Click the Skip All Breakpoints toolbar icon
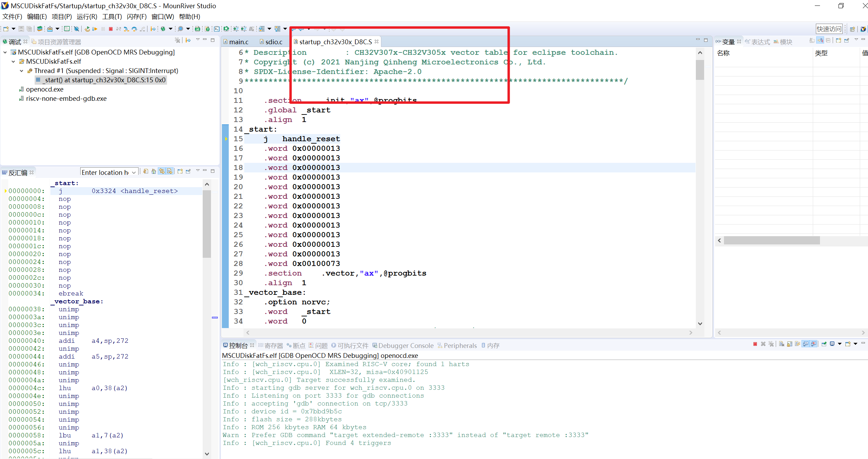Viewport: 868px width, 459px height. pyautogui.click(x=76, y=29)
